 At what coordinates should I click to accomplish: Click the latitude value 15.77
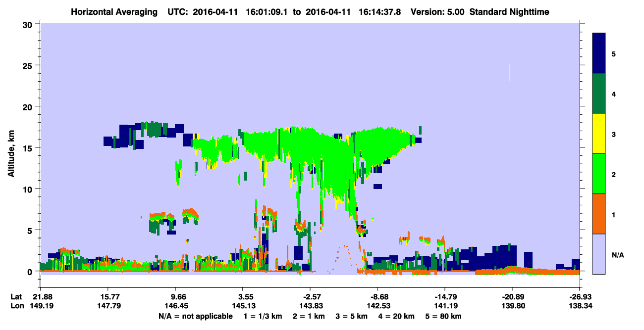click(107, 297)
